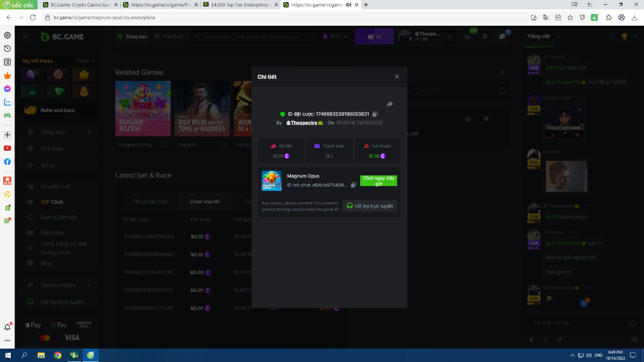Image resolution: width=644 pixels, height=362 pixels.
Task: Open the Messenger sidebar icon
Action: [x=8, y=89]
